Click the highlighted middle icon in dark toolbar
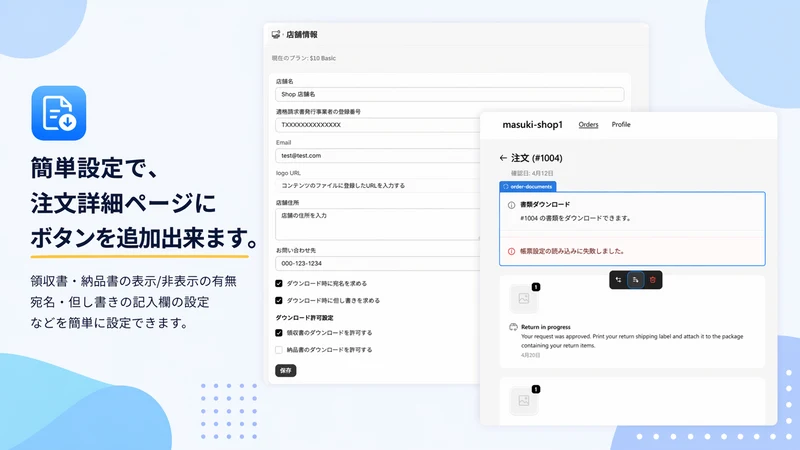Viewport: 800px width, 450px height. coord(635,280)
